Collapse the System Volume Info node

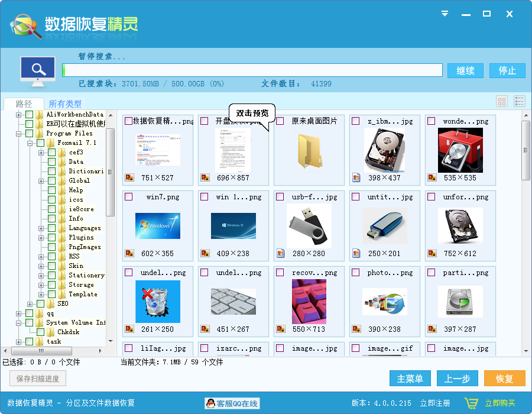(19, 323)
